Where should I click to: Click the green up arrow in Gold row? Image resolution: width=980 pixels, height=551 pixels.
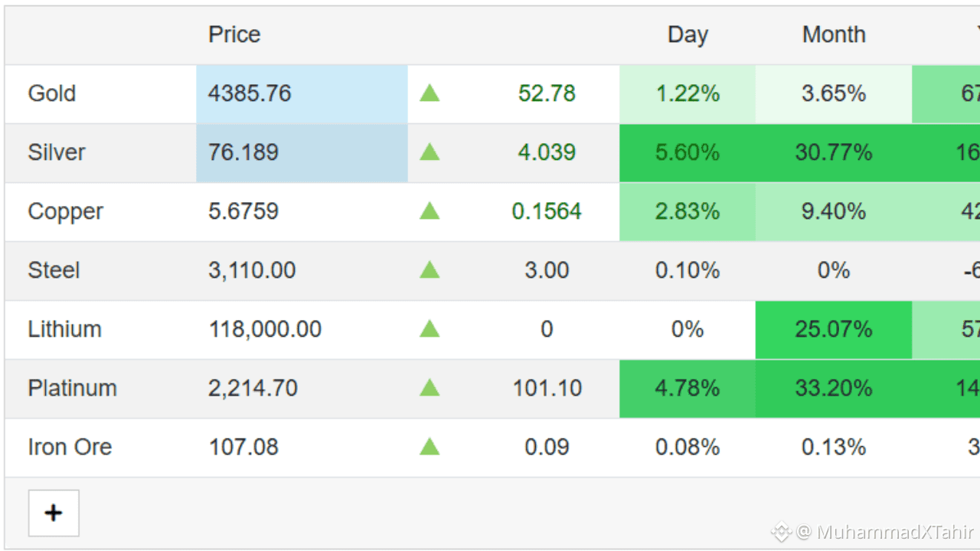click(x=430, y=93)
